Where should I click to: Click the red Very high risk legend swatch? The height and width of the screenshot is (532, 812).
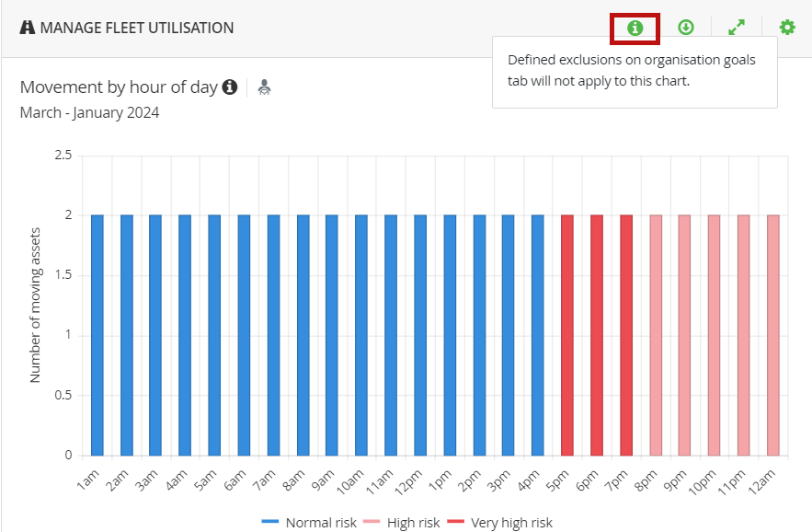[456, 522]
